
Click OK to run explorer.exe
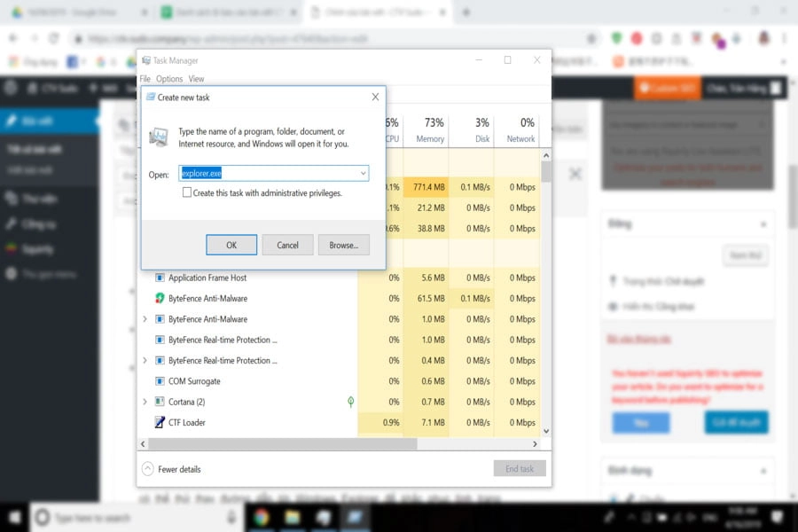point(231,245)
